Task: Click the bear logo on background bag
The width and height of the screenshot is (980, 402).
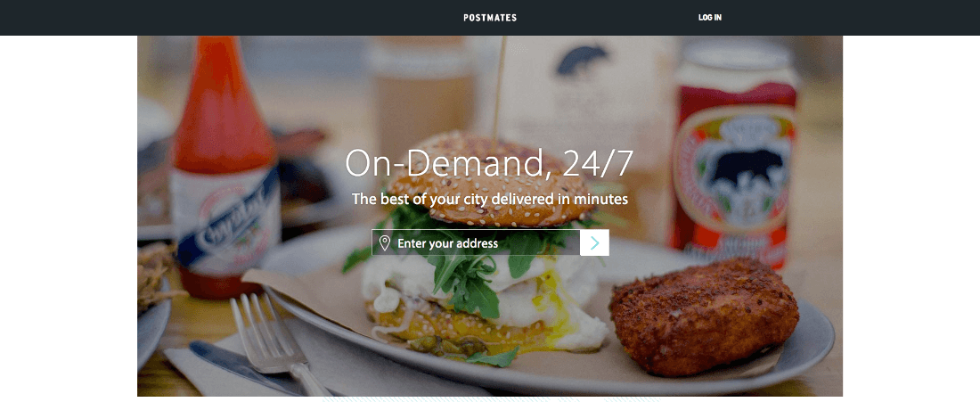Action: pyautogui.click(x=582, y=60)
